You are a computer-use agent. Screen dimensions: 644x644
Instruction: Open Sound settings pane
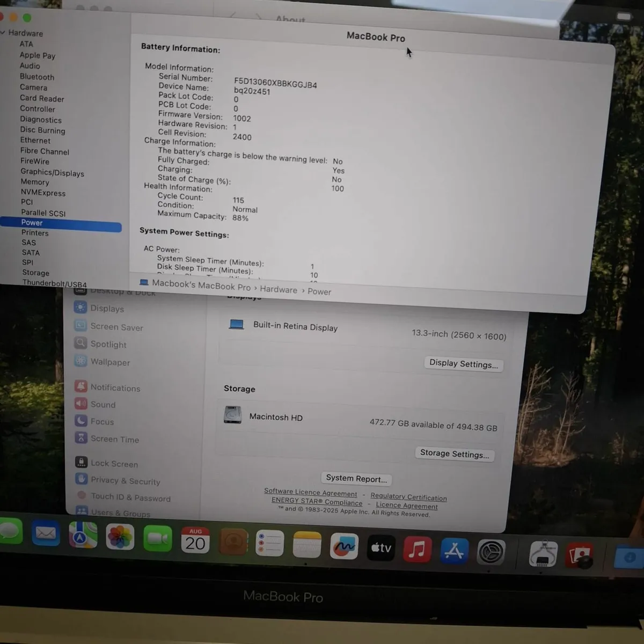point(96,404)
